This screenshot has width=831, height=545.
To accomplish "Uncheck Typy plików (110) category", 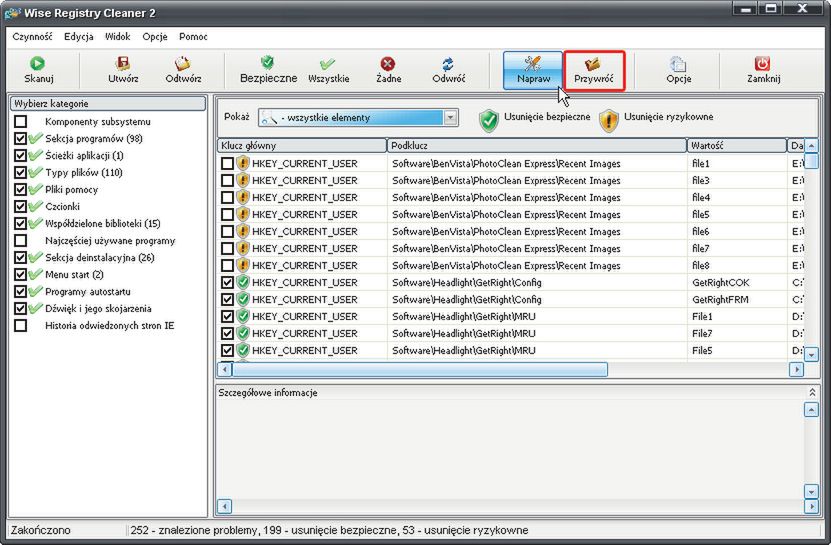I will pos(21,172).
